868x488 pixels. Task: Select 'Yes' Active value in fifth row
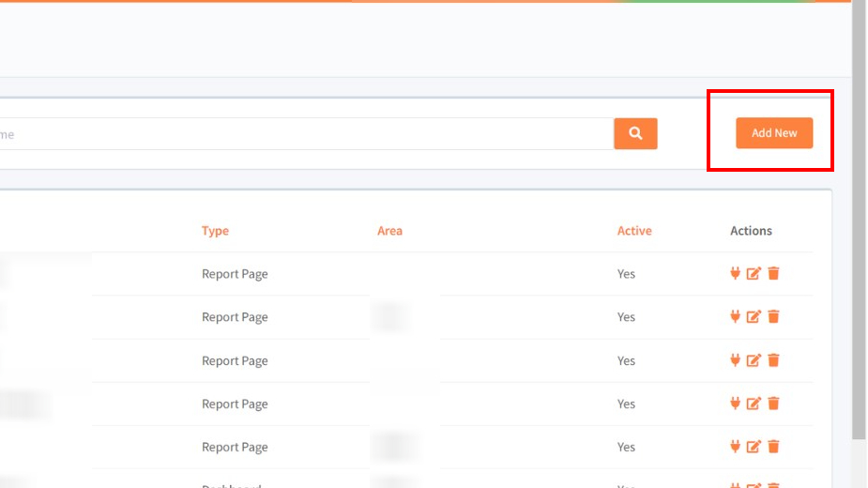click(x=626, y=447)
